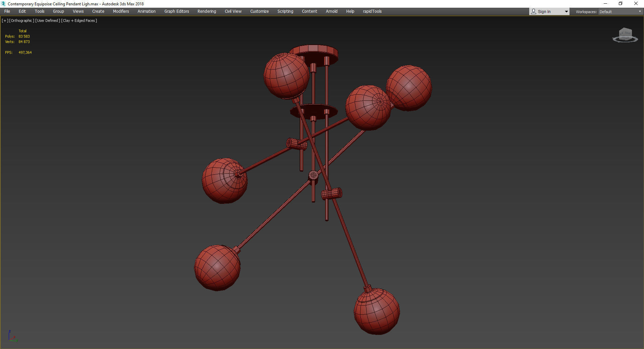Open the Arnold menu

(x=332, y=11)
